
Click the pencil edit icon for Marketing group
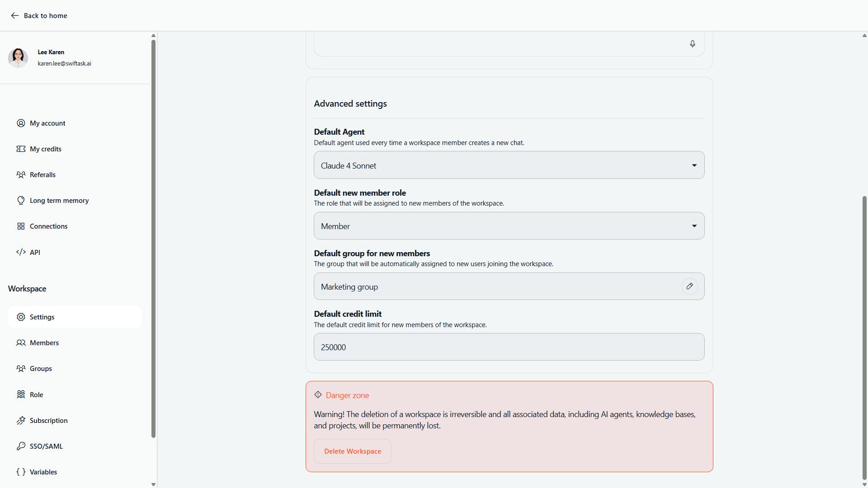[689, 286]
